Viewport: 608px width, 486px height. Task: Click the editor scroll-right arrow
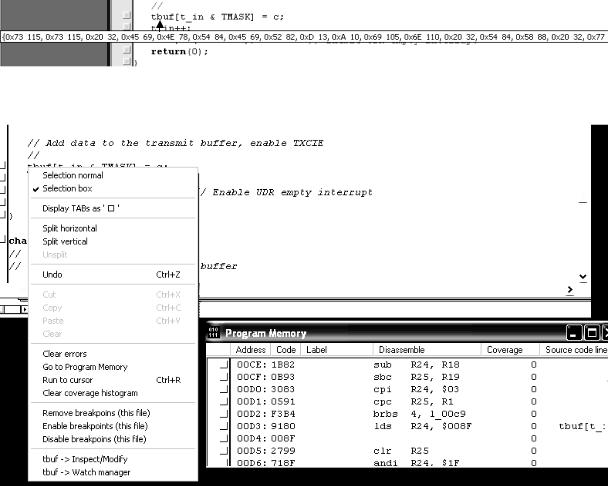coord(570,290)
